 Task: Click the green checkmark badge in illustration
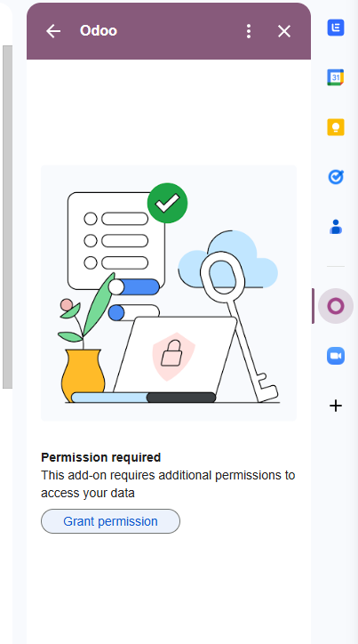point(167,203)
